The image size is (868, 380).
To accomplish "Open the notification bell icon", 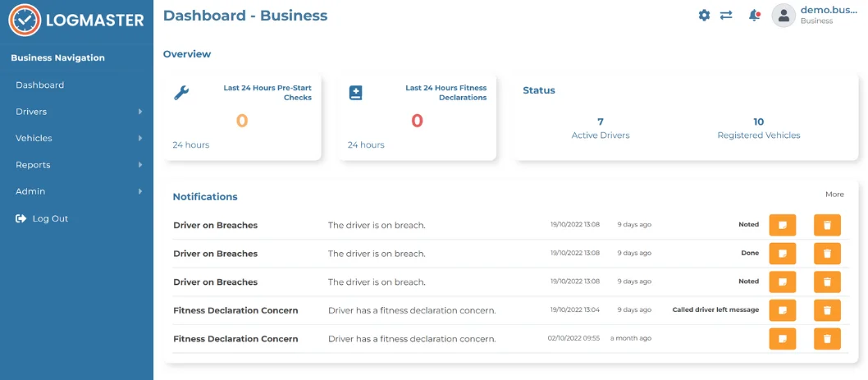I will [x=754, y=16].
